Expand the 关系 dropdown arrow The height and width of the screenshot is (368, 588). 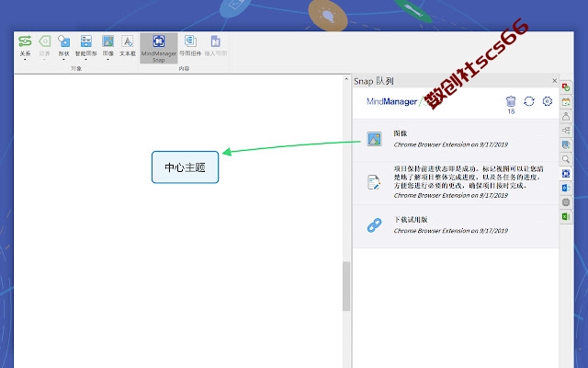coord(25,60)
